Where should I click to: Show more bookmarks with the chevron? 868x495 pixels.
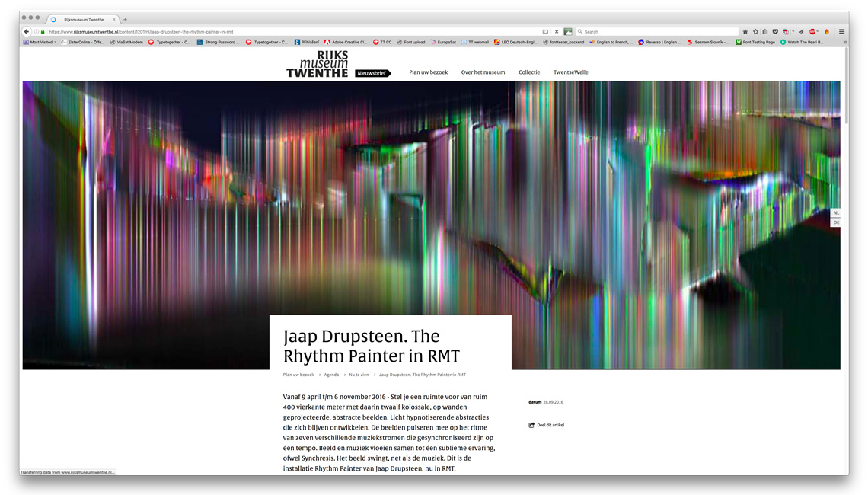click(844, 42)
